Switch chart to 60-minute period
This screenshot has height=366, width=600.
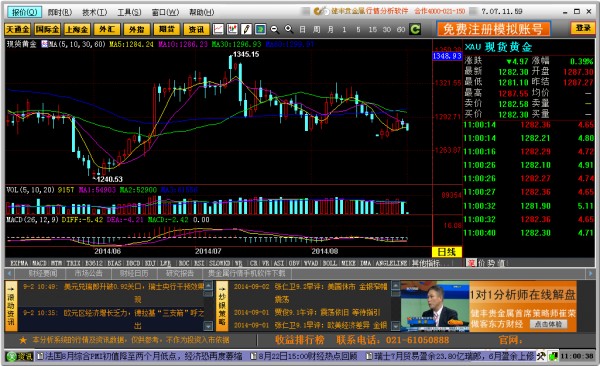tap(401, 29)
